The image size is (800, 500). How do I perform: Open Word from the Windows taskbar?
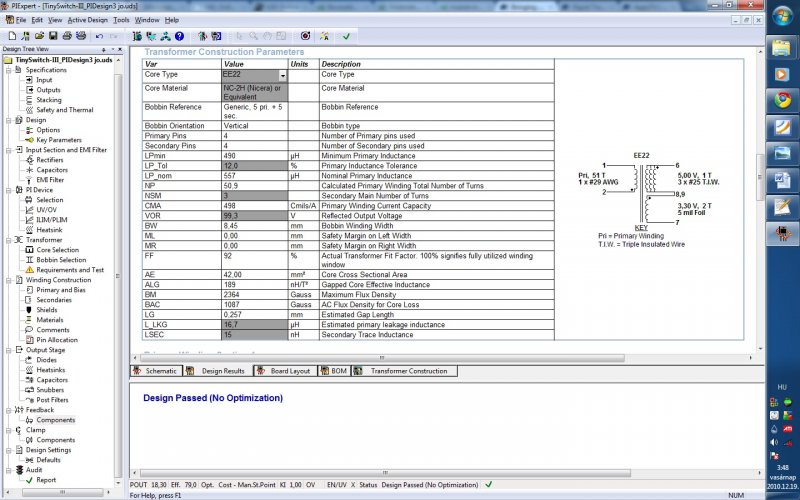[782, 180]
